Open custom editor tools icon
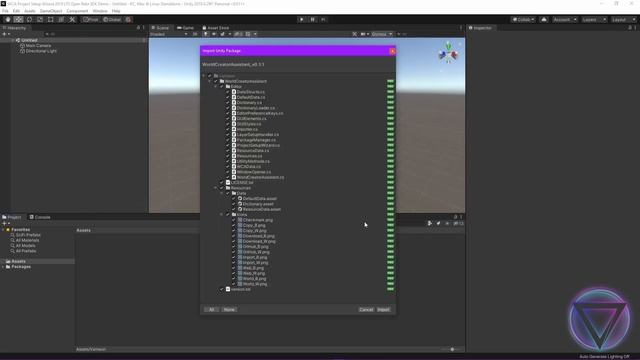 click(72, 20)
